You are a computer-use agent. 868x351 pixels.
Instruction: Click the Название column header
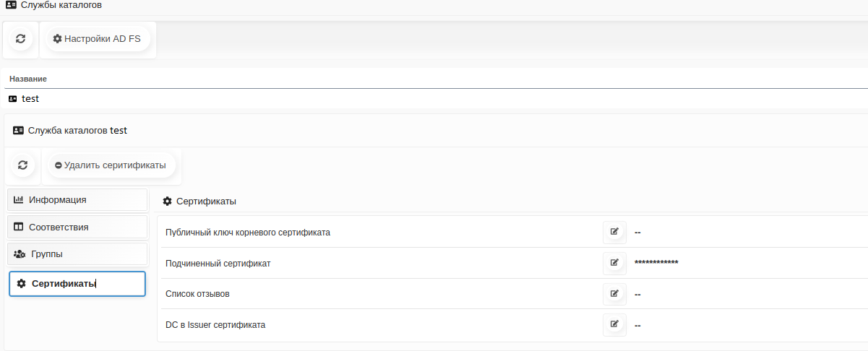(28, 78)
